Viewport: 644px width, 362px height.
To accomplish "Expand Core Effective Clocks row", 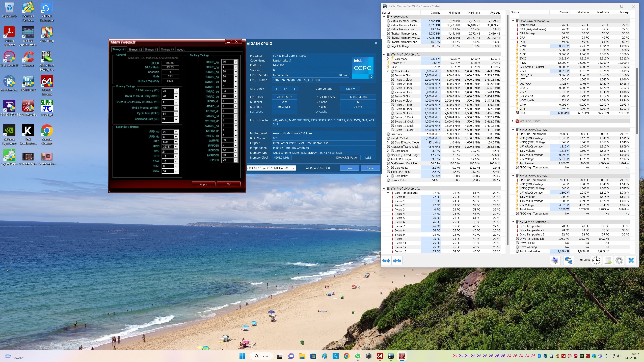I will click(x=388, y=142).
